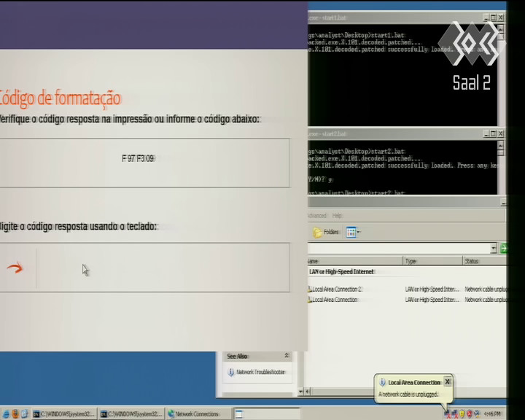Close the start1.bat console window

[500, 17]
